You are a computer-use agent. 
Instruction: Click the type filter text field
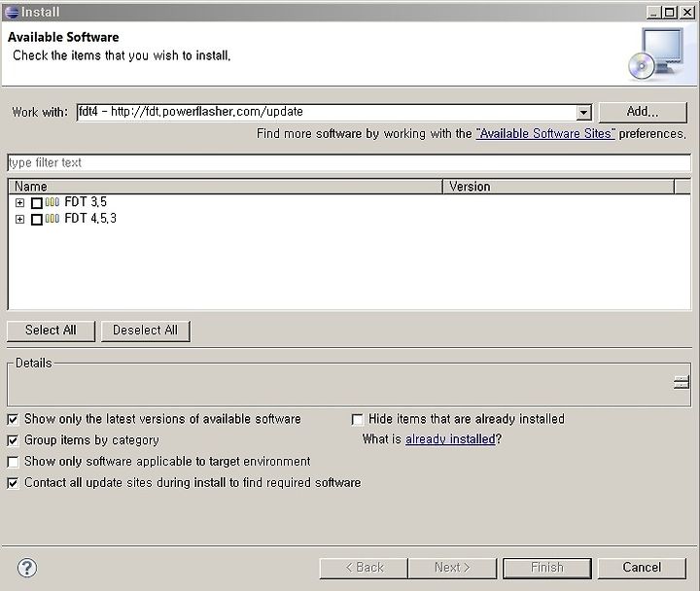[x=349, y=162]
